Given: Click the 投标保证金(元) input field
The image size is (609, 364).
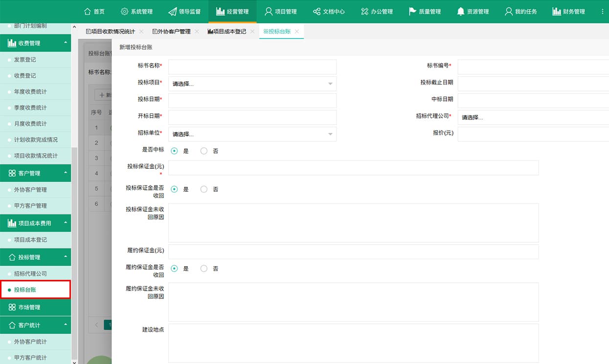Looking at the screenshot, I should pyautogui.click(x=353, y=168).
